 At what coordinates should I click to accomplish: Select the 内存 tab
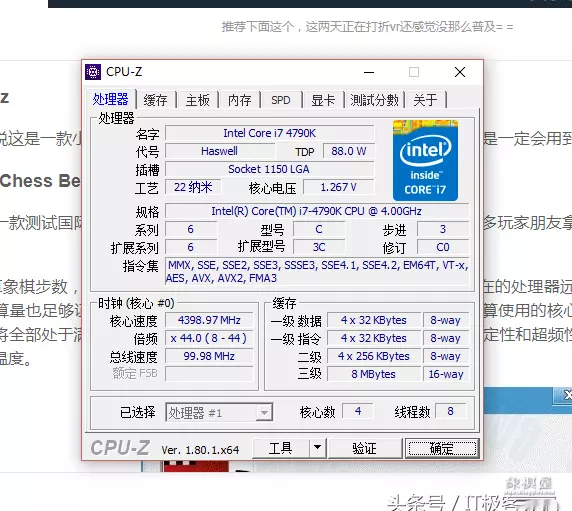[x=239, y=100]
